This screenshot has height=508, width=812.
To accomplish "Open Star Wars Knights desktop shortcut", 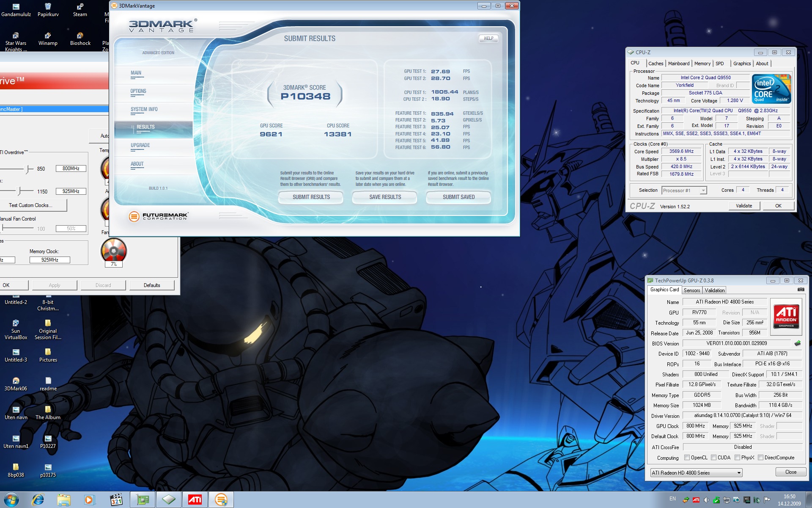I will pos(16,41).
